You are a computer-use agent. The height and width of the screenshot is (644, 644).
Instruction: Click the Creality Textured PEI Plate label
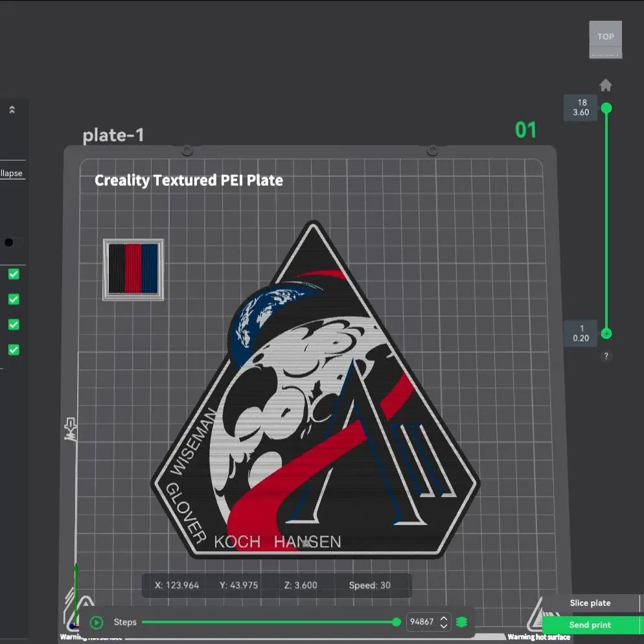click(189, 180)
